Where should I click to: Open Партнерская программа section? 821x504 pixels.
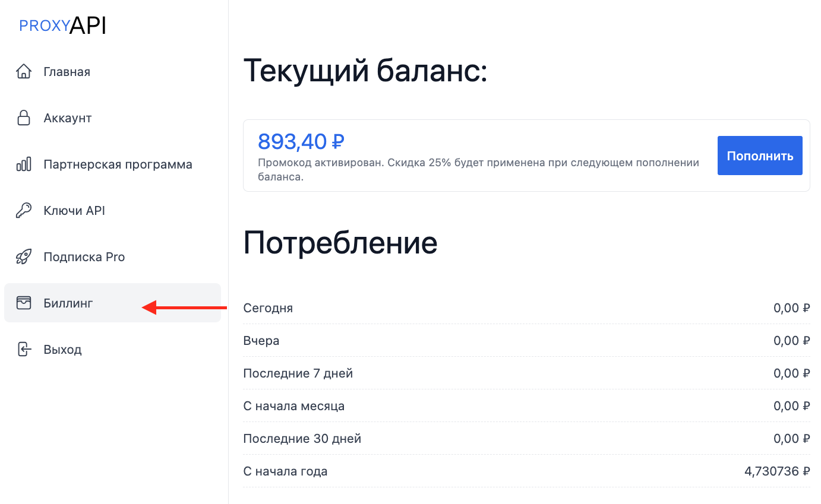click(x=118, y=164)
